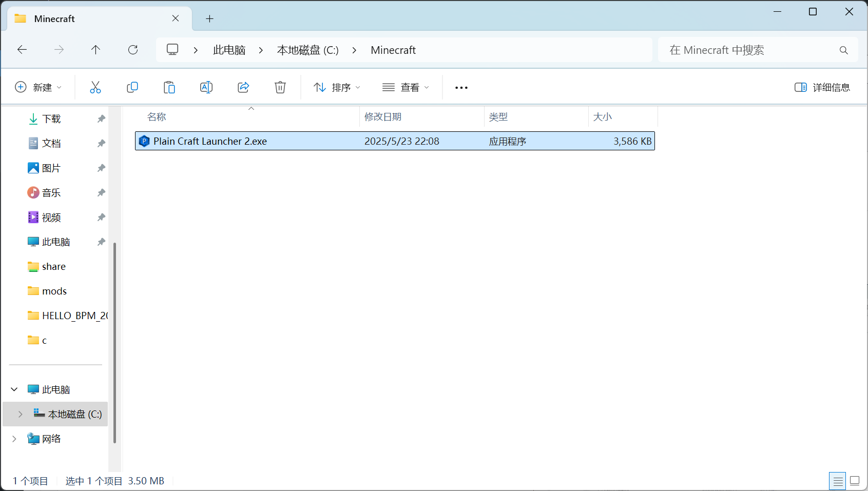Click the 应用程序 type cell
868x491 pixels.
(508, 141)
